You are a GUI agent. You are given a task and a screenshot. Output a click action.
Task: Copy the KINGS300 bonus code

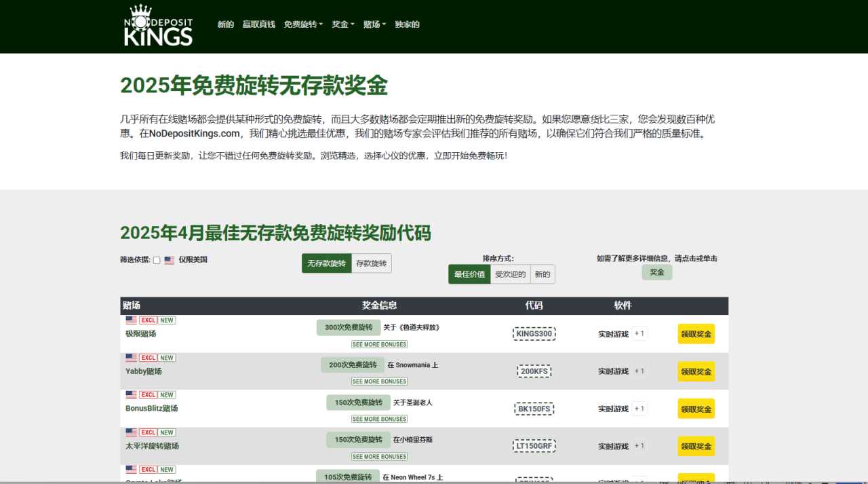pos(534,333)
